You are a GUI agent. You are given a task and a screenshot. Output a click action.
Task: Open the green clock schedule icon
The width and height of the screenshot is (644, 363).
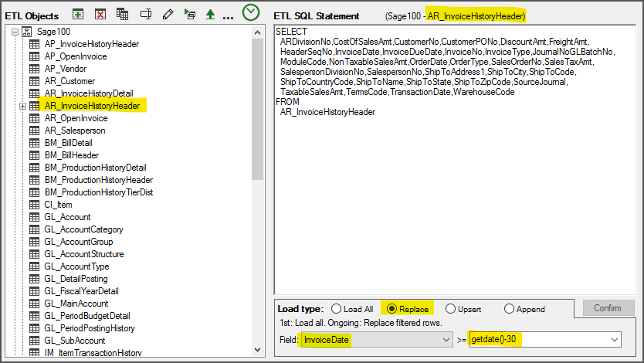point(251,13)
